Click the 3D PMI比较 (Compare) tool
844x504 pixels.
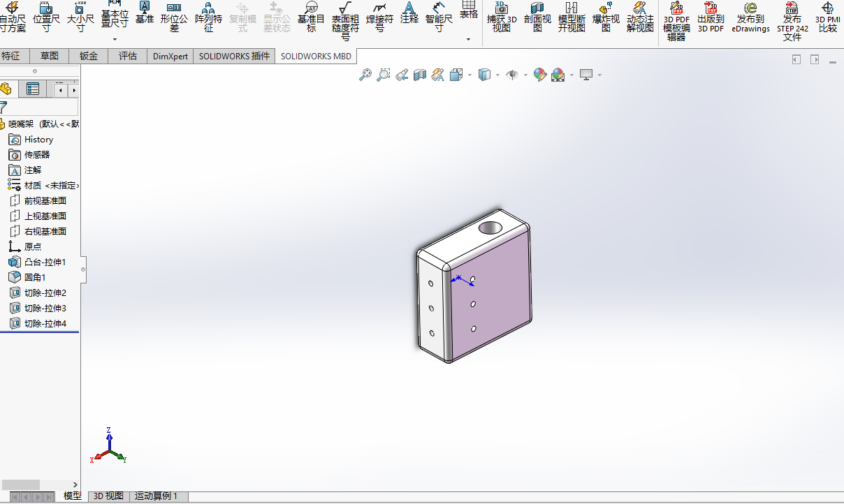tap(828, 17)
